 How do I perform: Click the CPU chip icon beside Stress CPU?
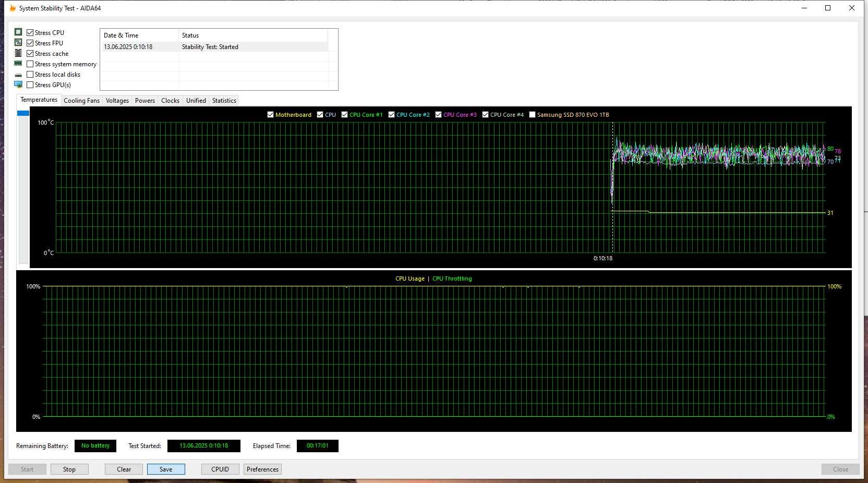[18, 32]
